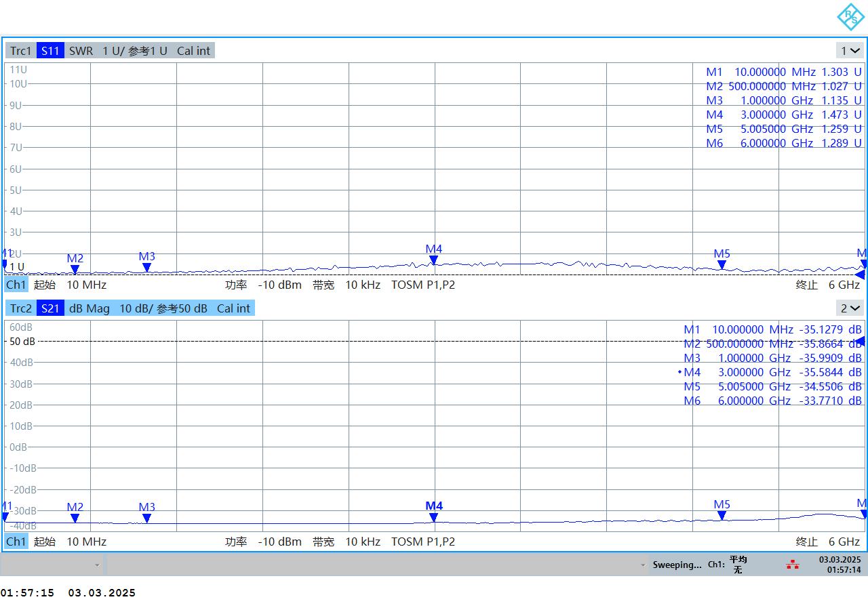
Task: Select SWR marker row M4 3 GHz 1.473 U
Action: [x=784, y=115]
